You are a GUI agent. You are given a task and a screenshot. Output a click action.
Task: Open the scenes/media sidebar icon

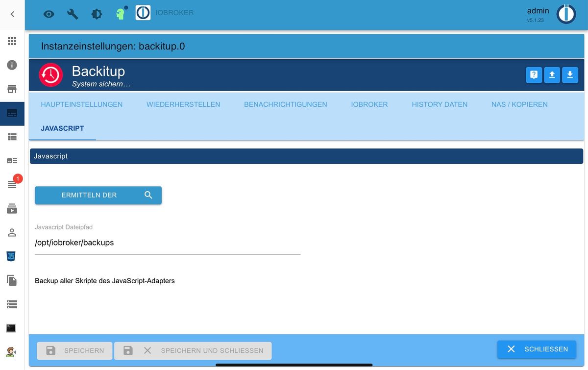coord(12,208)
